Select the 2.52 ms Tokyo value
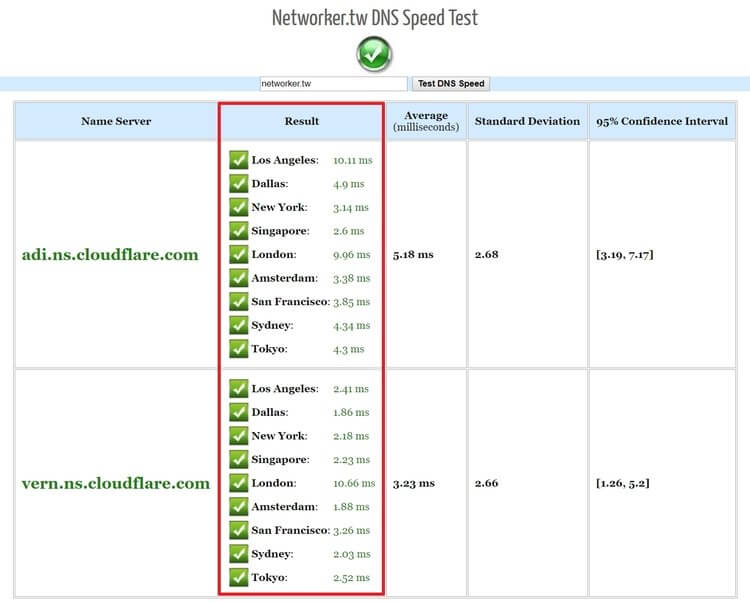This screenshot has height=602, width=750. [352, 578]
